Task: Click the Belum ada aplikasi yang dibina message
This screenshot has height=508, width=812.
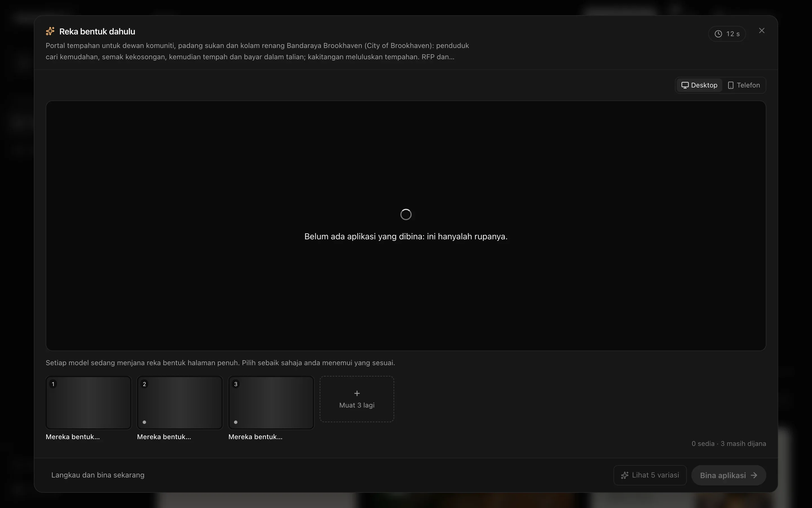Action: [406, 237]
